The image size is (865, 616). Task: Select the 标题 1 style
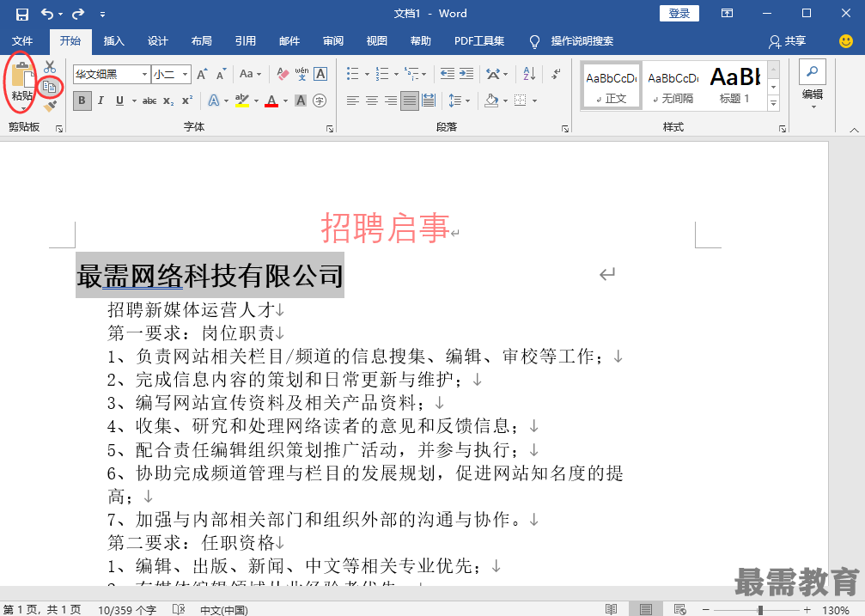[x=734, y=86]
